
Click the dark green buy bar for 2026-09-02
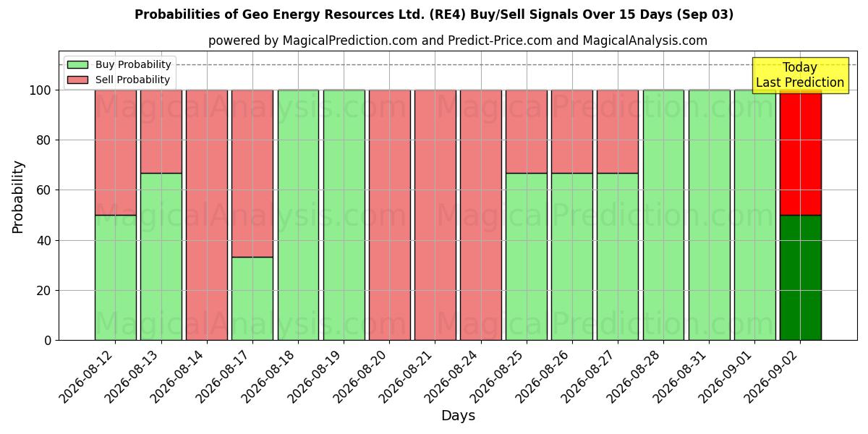pos(800,278)
